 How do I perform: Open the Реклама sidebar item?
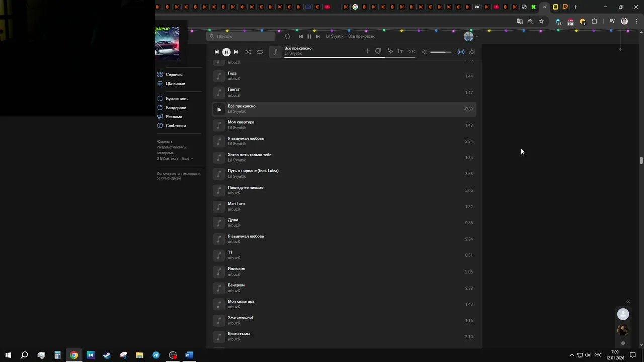click(170, 117)
